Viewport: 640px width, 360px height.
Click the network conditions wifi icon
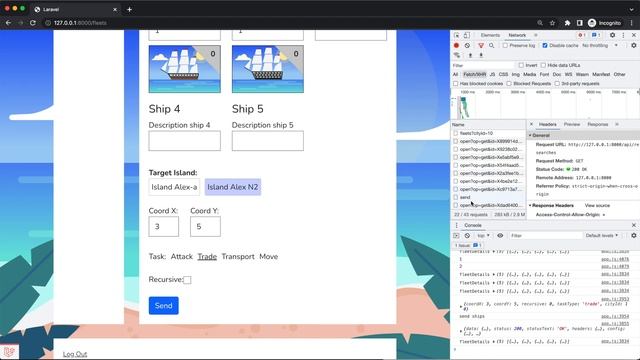[x=457, y=55]
